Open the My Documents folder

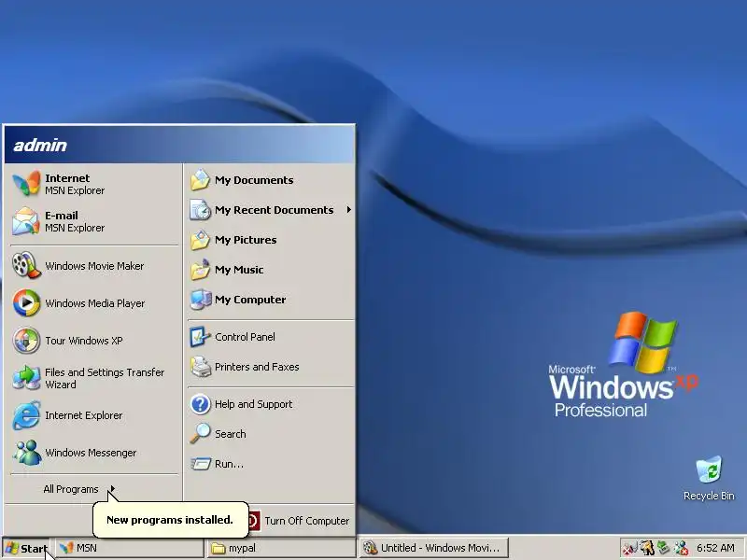click(270, 180)
